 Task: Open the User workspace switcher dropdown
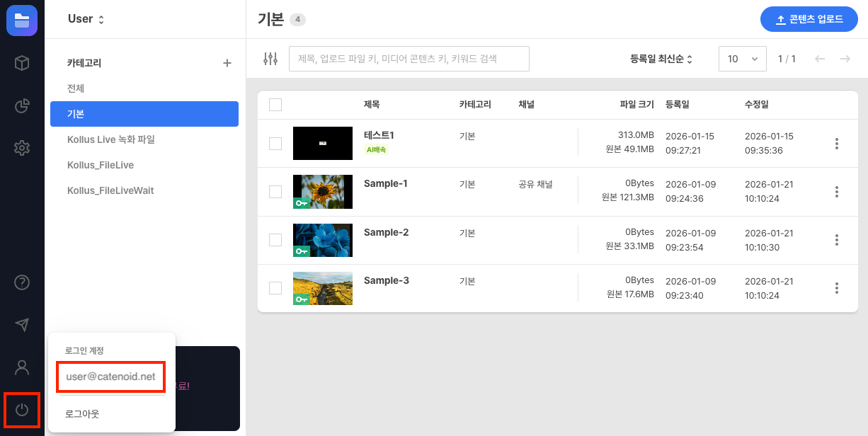[86, 19]
